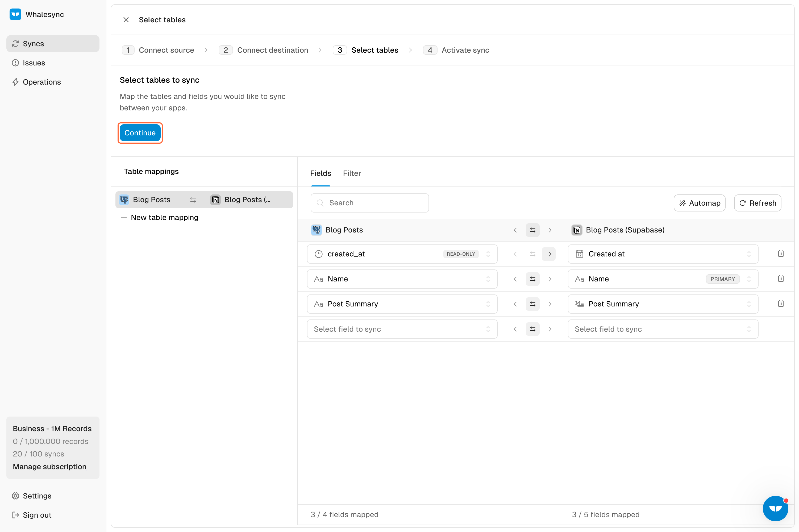Go to Syncs in the sidebar
The width and height of the screenshot is (799, 532).
[x=53, y=44]
